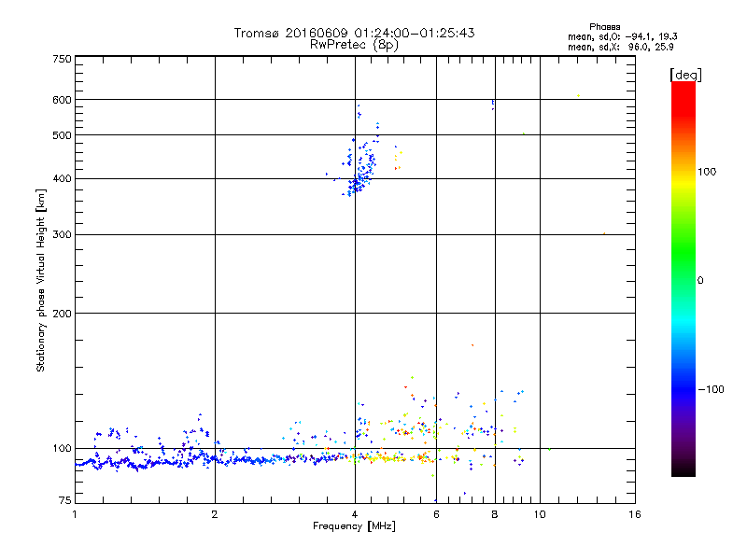Click the 'Stationary phase Virtual Height [km]' axis title
747x560 pixels.
[40, 281]
